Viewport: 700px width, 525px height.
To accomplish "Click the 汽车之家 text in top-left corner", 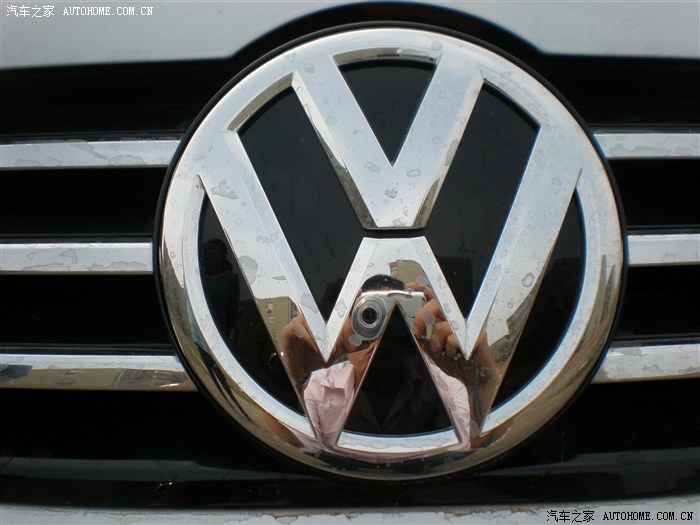I will point(30,11).
